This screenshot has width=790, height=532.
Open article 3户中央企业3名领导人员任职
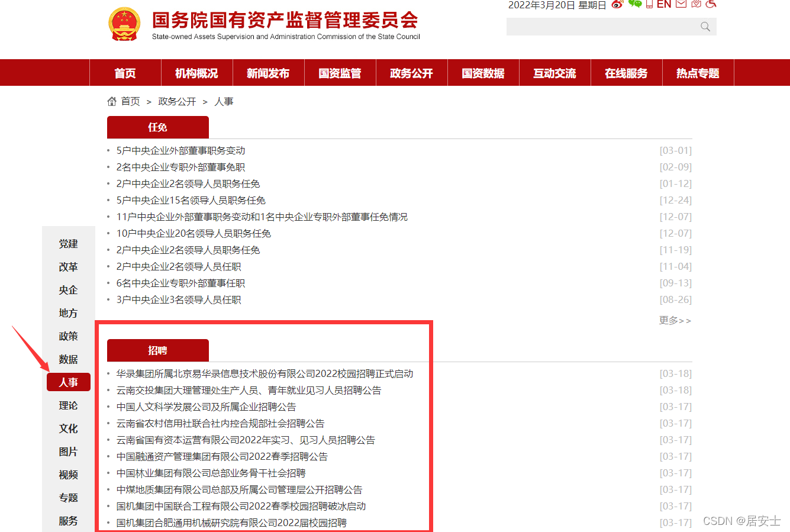tap(179, 300)
